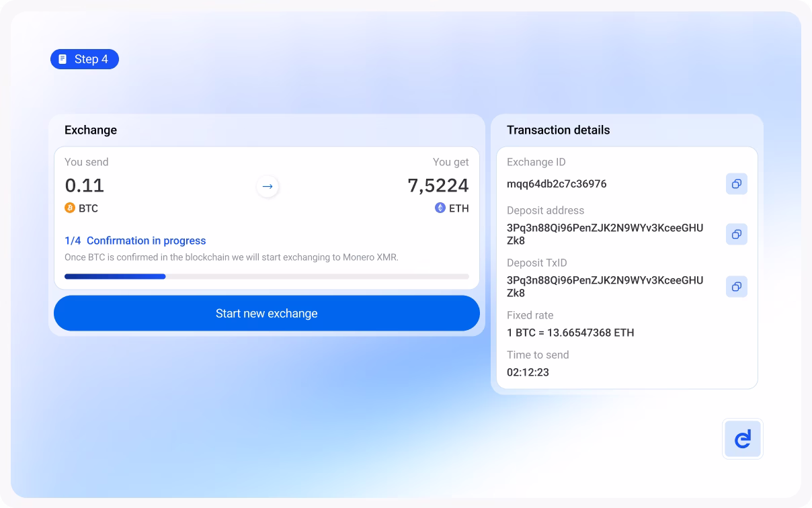This screenshot has height=508, width=812.
Task: Click '1/4 Confirmation in progress' status
Action: (x=135, y=241)
